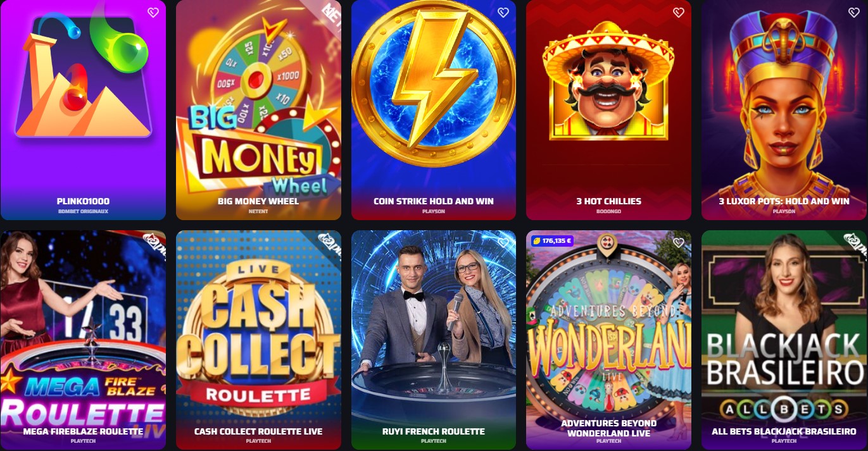Open Coin Strike Hold and Win title

tap(434, 201)
